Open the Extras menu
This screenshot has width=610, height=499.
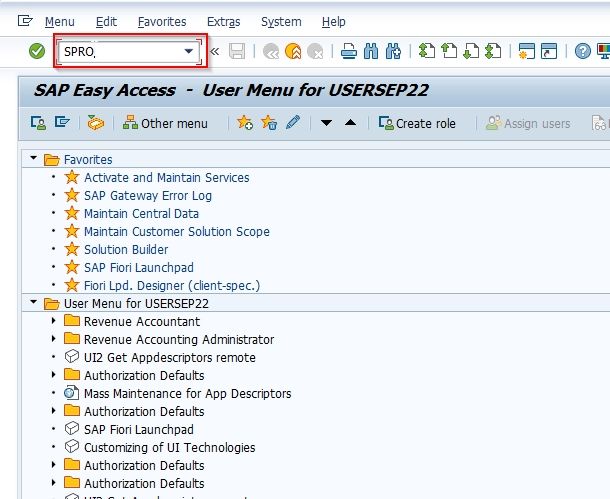pos(224,22)
